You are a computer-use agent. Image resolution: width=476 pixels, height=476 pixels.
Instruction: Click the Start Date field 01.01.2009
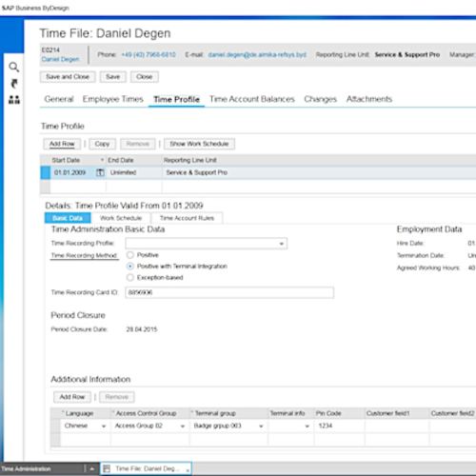[73, 172]
